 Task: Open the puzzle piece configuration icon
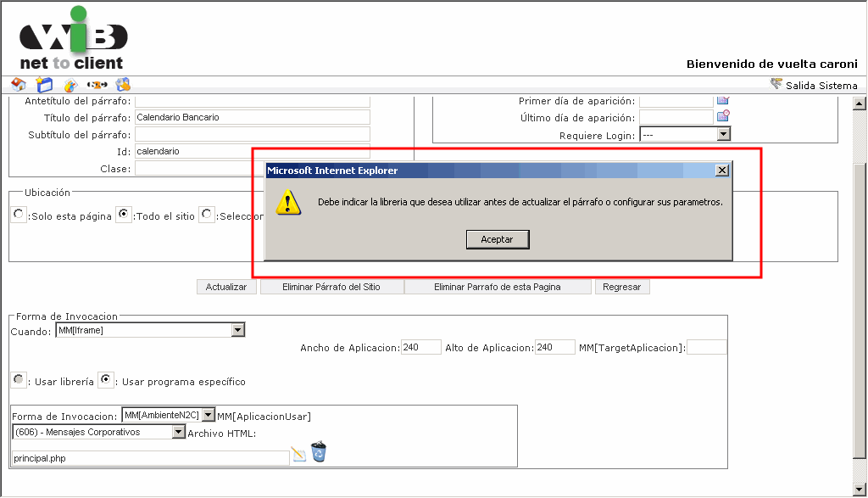coord(123,84)
